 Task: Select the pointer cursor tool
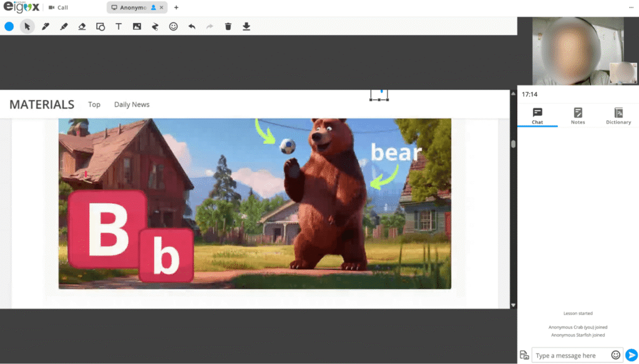pos(27,26)
